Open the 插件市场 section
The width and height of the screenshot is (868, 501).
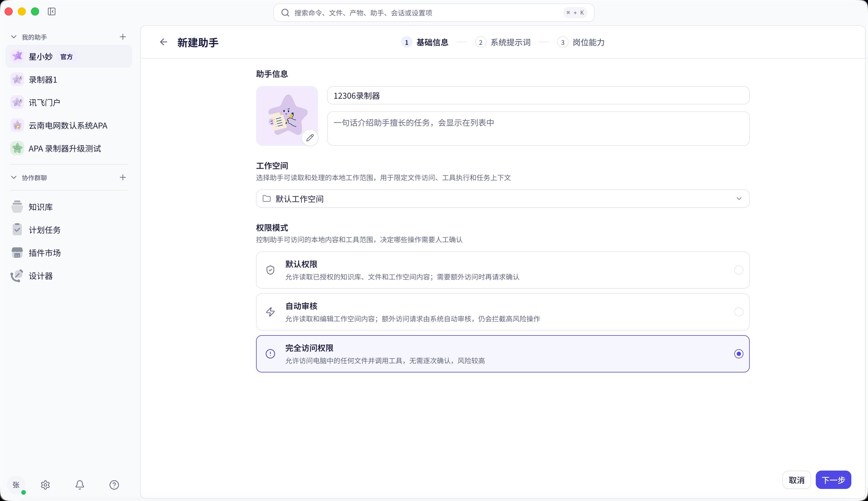69,253
